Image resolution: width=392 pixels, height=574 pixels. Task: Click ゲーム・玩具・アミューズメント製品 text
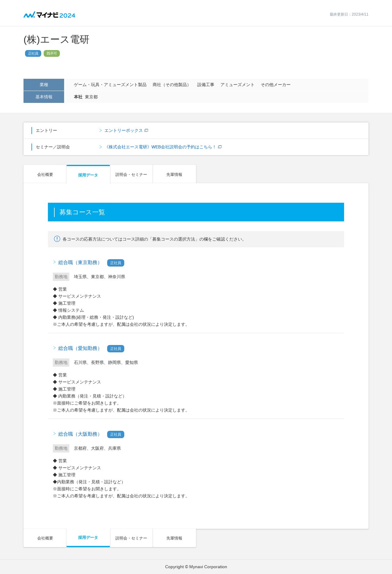point(110,85)
